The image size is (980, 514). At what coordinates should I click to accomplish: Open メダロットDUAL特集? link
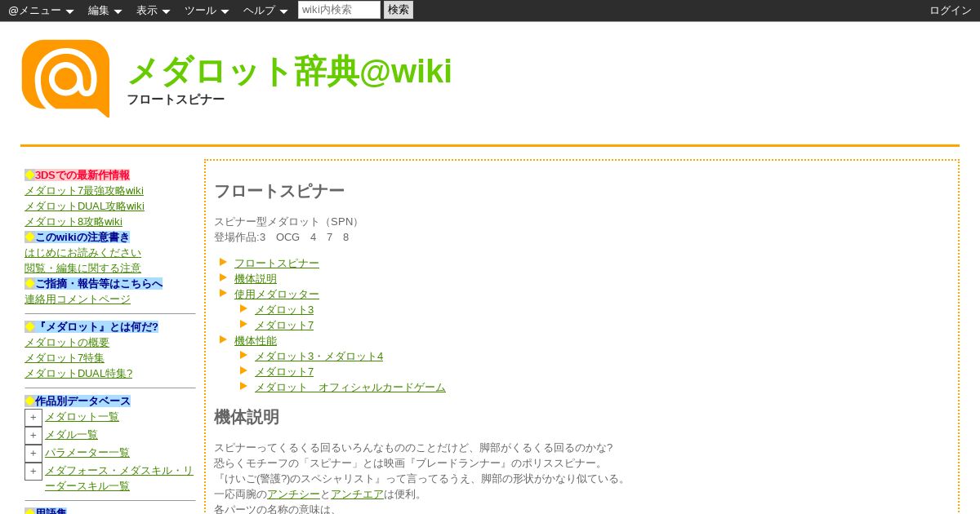click(78, 374)
